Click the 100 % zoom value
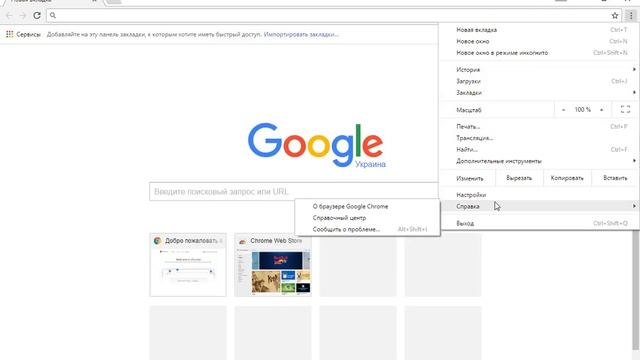The image size is (640, 360). tap(582, 110)
